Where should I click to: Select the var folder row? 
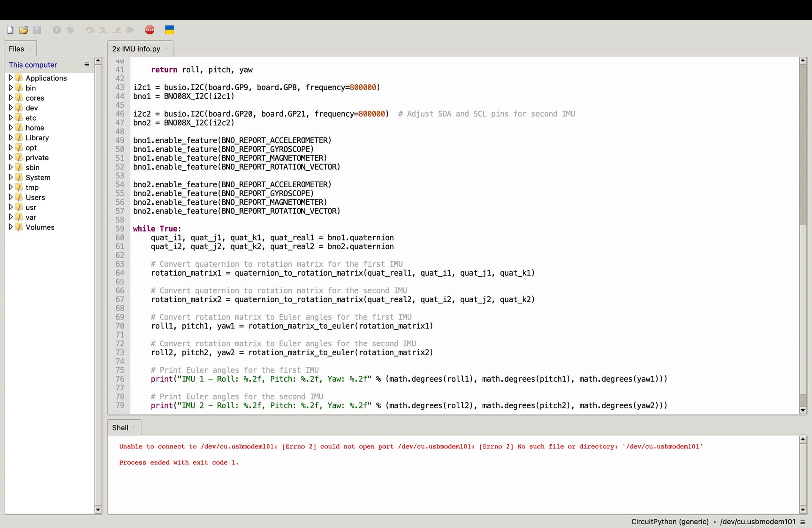tap(49, 217)
